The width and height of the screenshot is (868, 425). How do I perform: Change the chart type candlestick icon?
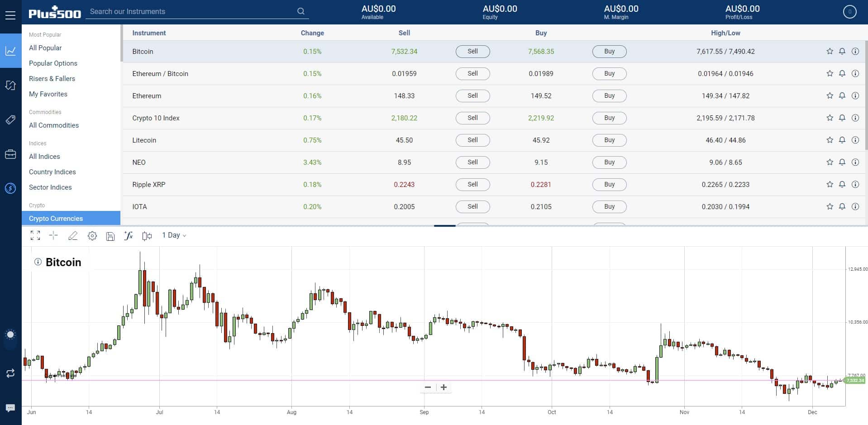147,236
